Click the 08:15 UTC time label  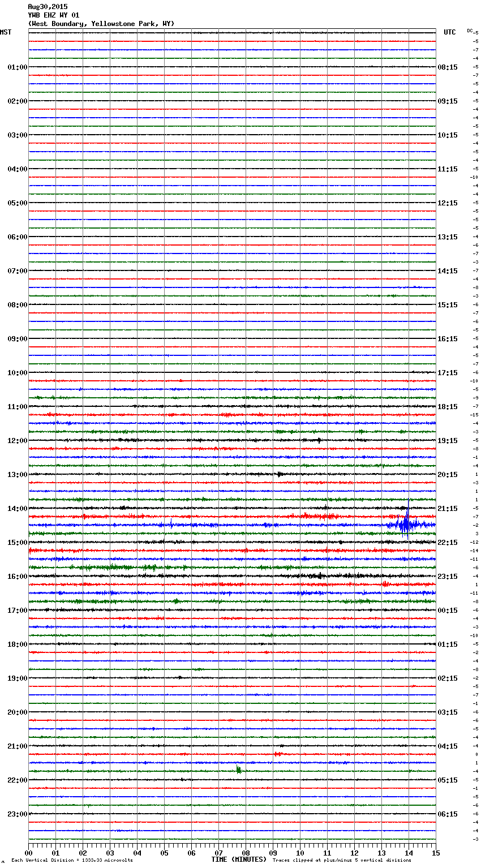448,67
